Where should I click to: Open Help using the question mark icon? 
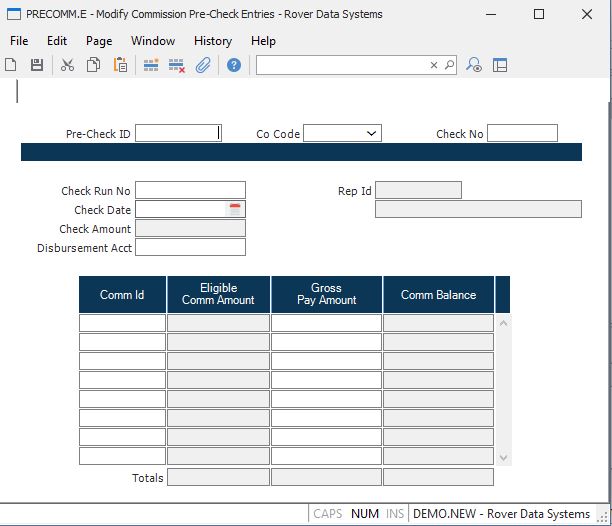pyautogui.click(x=234, y=65)
